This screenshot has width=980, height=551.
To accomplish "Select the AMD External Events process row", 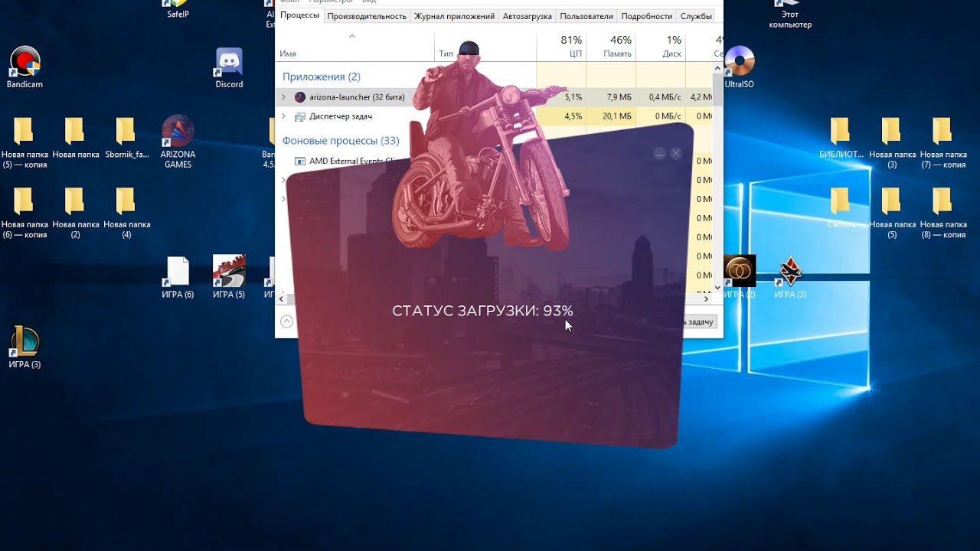I will pyautogui.click(x=494, y=161).
